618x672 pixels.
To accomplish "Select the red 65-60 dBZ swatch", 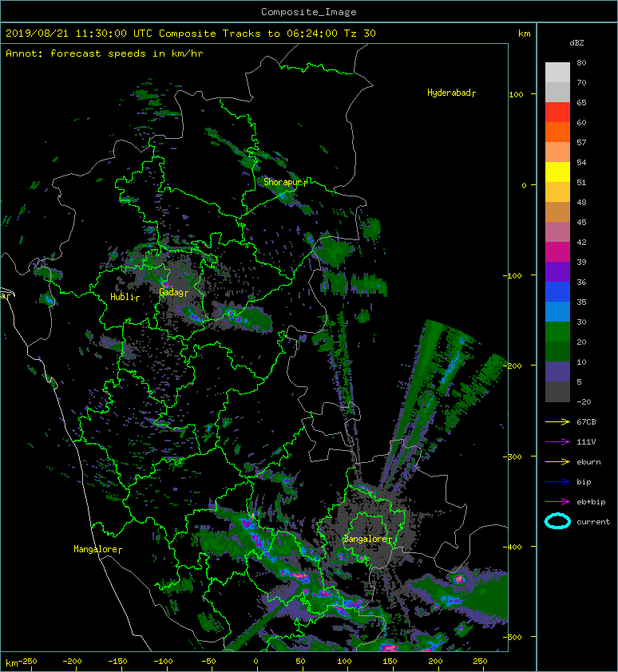I will (x=557, y=113).
